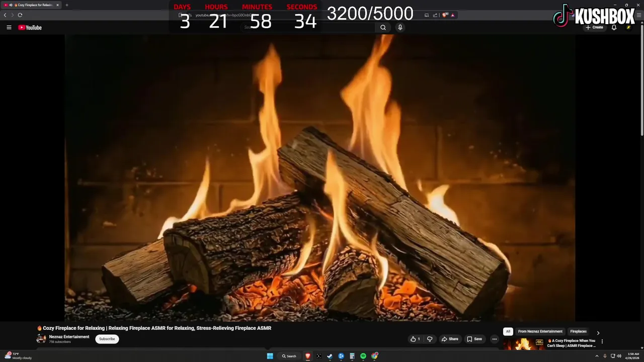Start voice search with the microphone
Image resolution: width=644 pixels, height=362 pixels.
(x=400, y=28)
